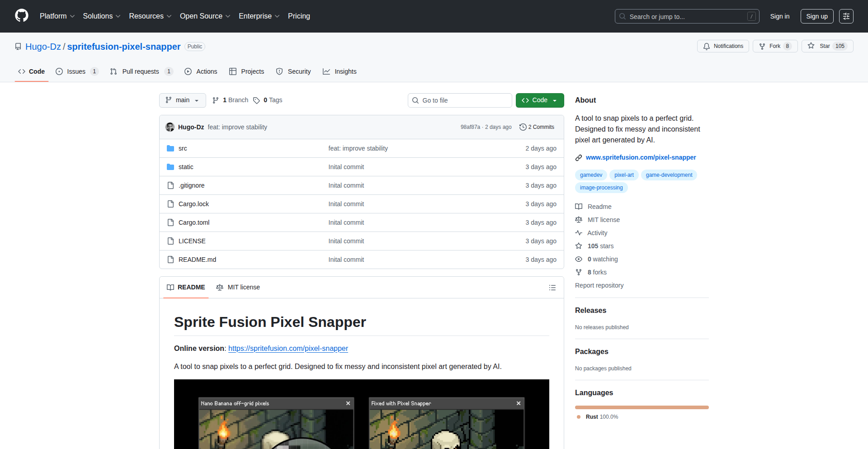The width and height of the screenshot is (868, 449).
Task: Click the game-development topic tag
Action: point(669,175)
